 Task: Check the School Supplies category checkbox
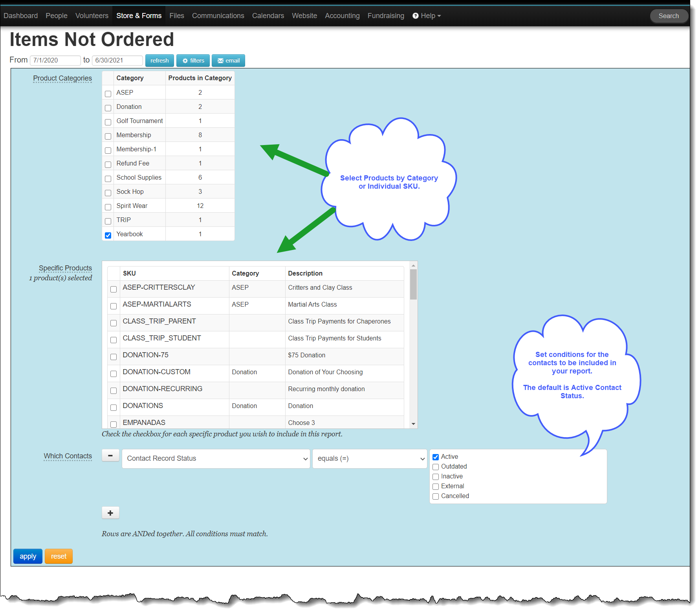click(x=108, y=179)
